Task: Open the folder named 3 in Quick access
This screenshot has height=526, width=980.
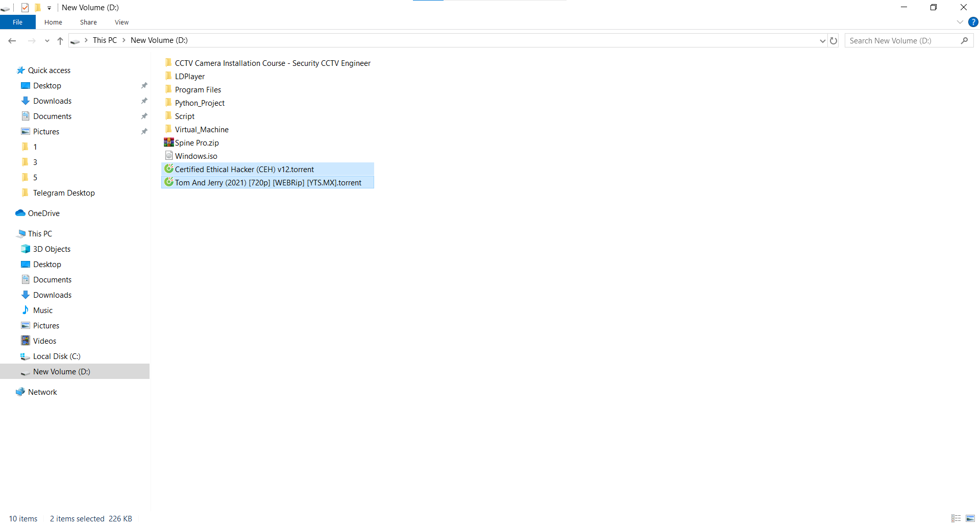Action: click(35, 162)
